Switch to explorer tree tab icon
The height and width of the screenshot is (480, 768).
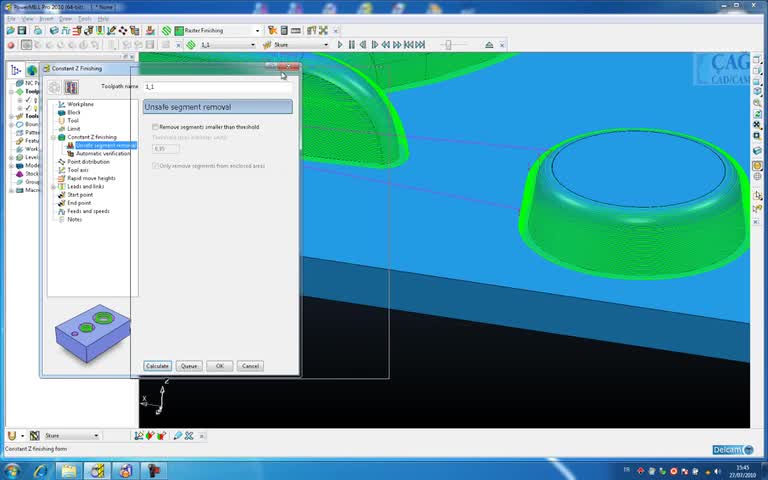[x=16, y=70]
